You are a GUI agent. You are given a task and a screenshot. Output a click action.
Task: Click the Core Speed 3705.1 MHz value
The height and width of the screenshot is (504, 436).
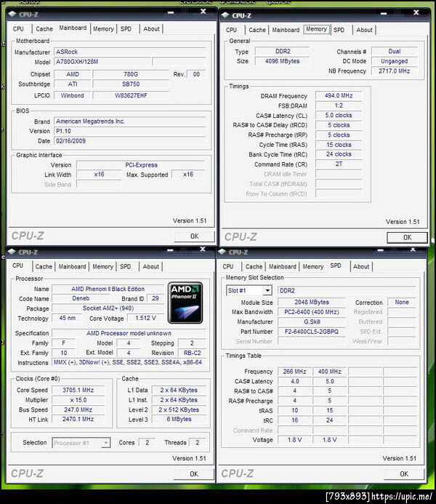(78, 391)
